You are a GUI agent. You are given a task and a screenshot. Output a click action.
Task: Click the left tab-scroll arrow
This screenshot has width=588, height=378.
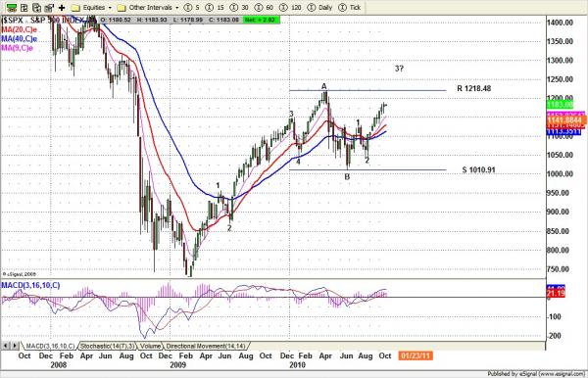click(5, 346)
